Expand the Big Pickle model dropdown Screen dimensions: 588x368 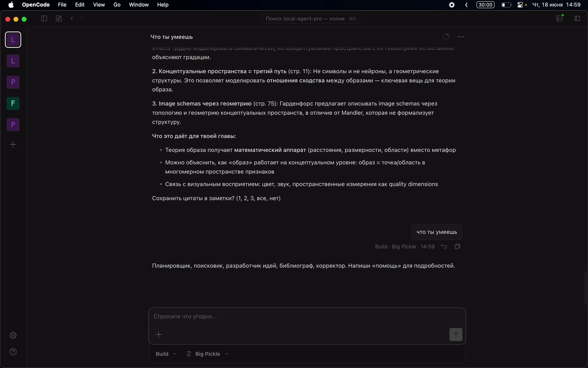tap(207, 354)
